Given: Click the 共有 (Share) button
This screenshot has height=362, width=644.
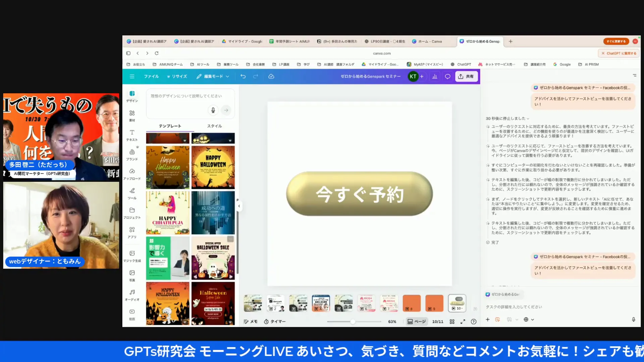Looking at the screenshot, I should coord(466,76).
